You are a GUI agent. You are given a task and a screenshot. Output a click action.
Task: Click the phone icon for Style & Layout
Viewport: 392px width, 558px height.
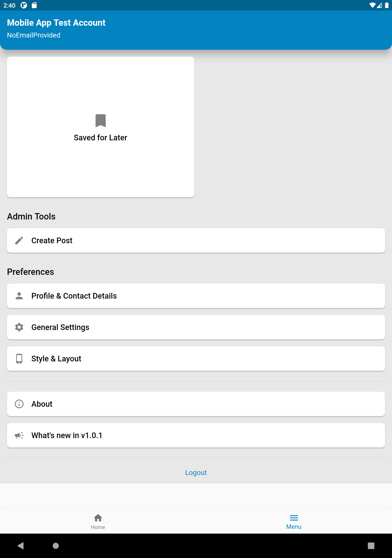point(19,359)
